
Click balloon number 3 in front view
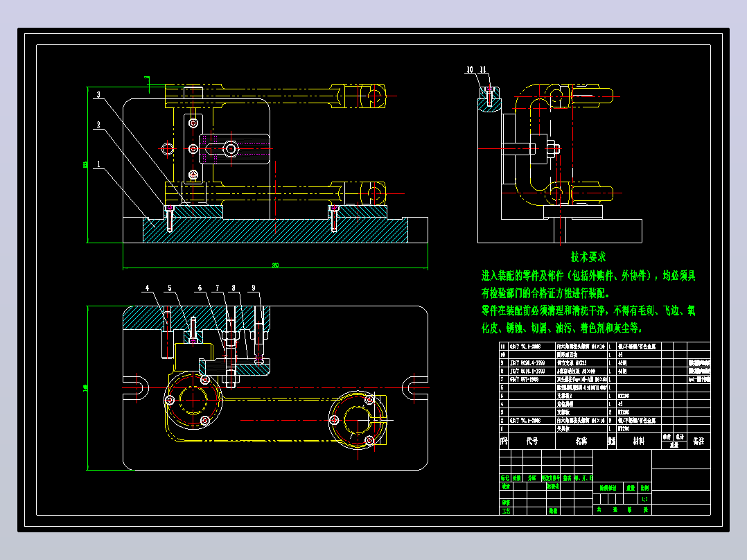click(98, 94)
